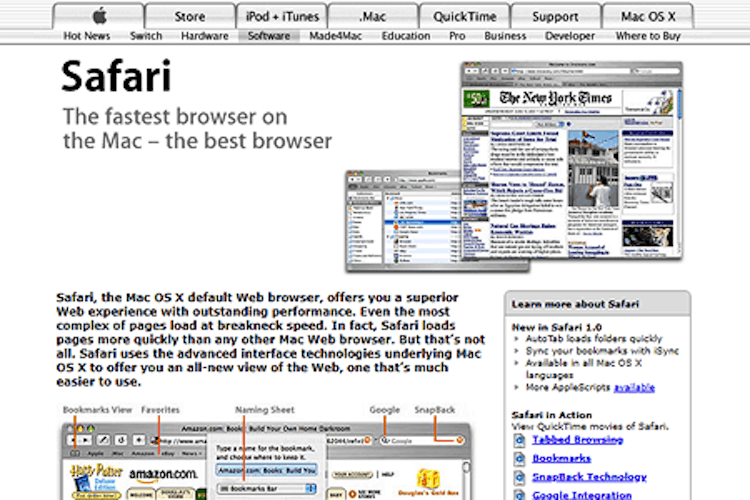The height and width of the screenshot is (500, 750).
Task: Click the 'Learn more about Safari' header
Action: point(575,304)
